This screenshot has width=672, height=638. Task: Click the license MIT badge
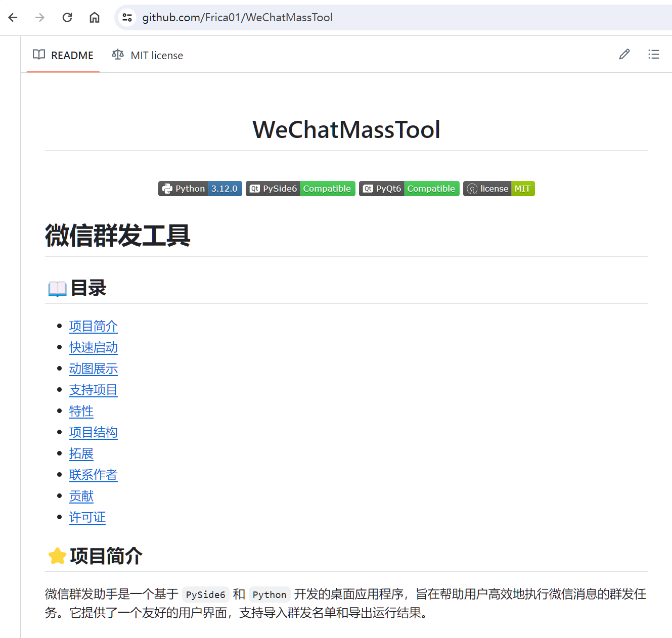pos(499,189)
